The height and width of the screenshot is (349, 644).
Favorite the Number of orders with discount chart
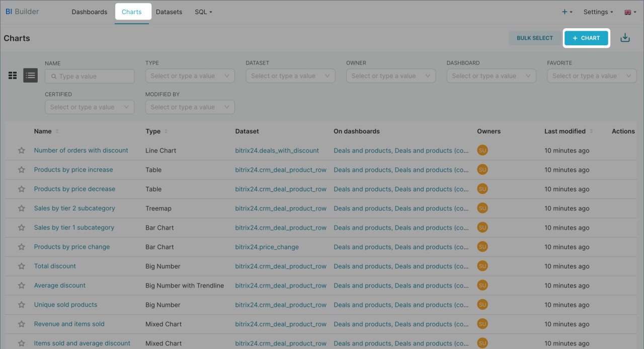click(22, 151)
